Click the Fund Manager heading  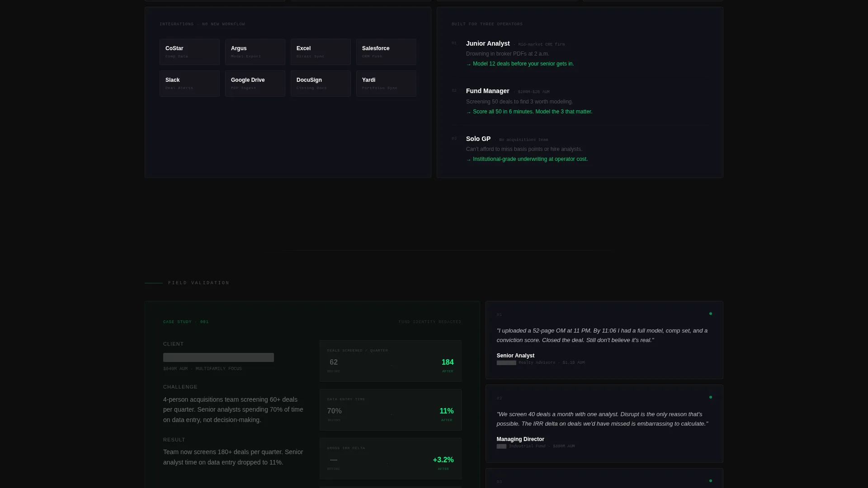click(487, 91)
